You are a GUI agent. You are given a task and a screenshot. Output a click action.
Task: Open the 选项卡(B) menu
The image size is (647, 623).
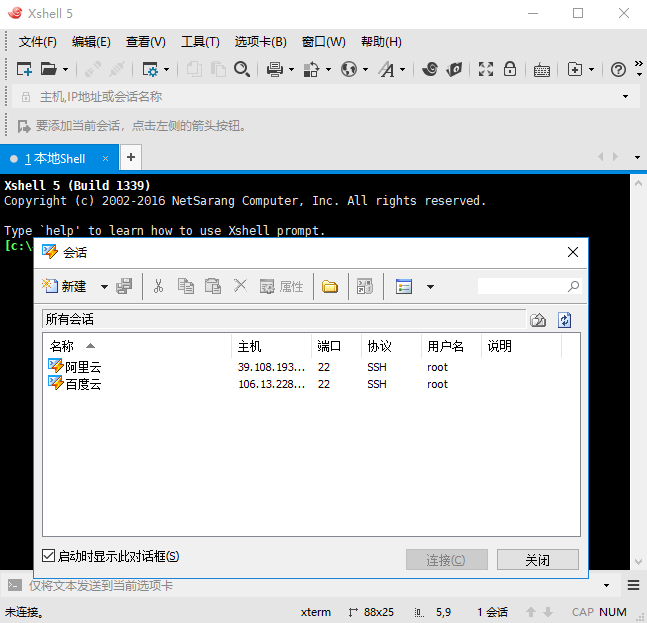tap(260, 42)
